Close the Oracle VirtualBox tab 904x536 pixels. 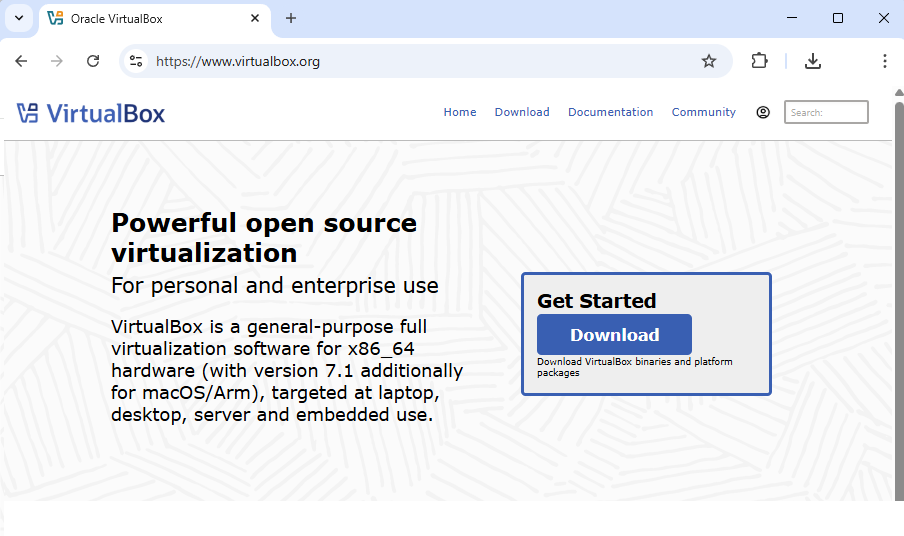point(255,18)
